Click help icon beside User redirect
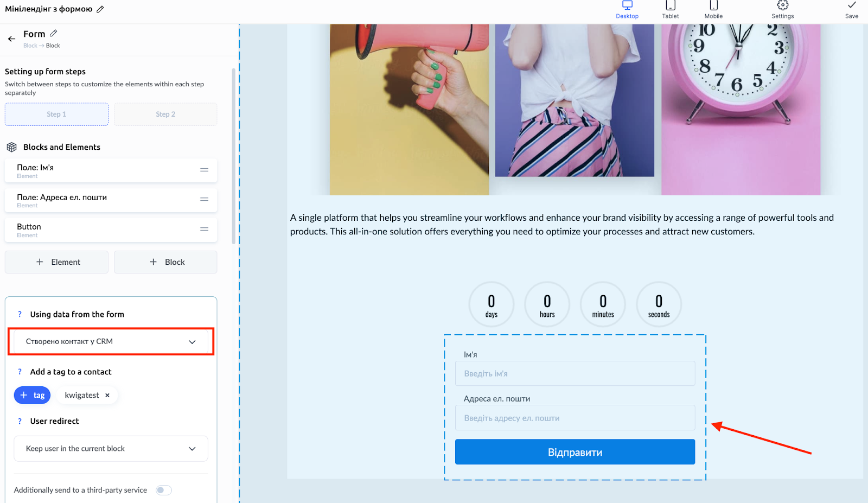 [x=20, y=421]
